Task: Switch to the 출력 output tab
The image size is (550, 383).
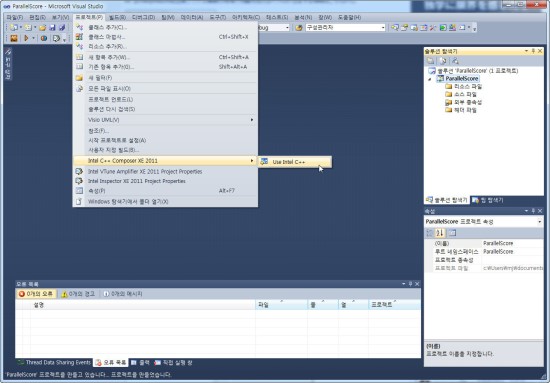Action: [x=140, y=362]
